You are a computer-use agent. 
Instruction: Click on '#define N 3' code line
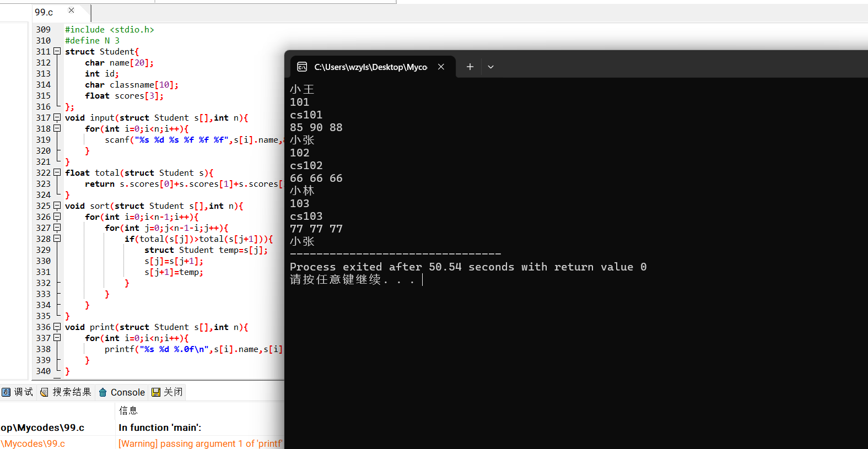click(x=92, y=40)
